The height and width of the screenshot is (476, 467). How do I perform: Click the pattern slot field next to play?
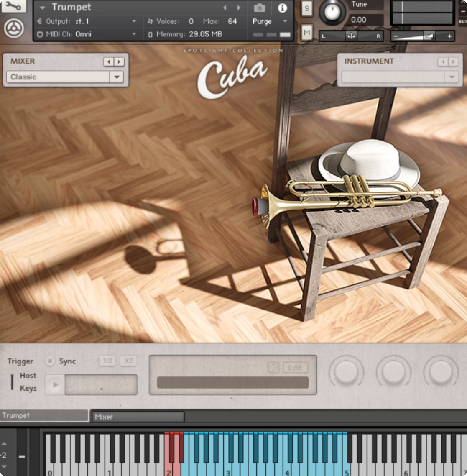(101, 385)
